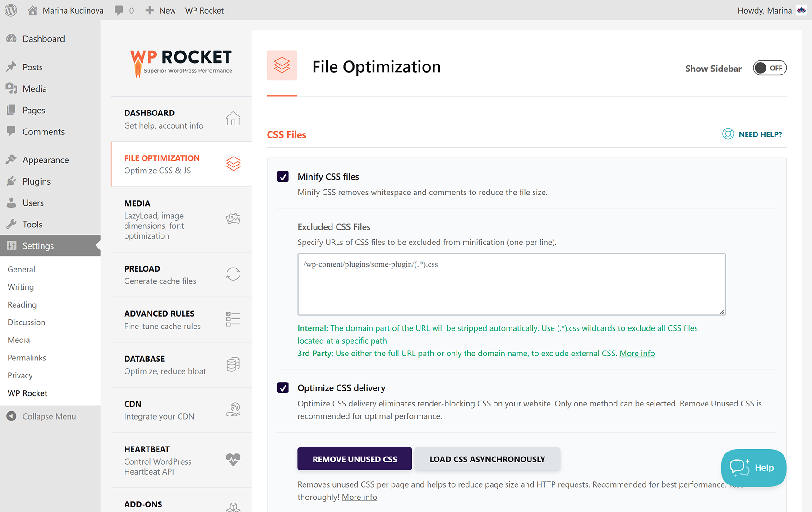This screenshot has width=812, height=512.
Task: Open the New content menu in admin bar
Action: click(161, 10)
